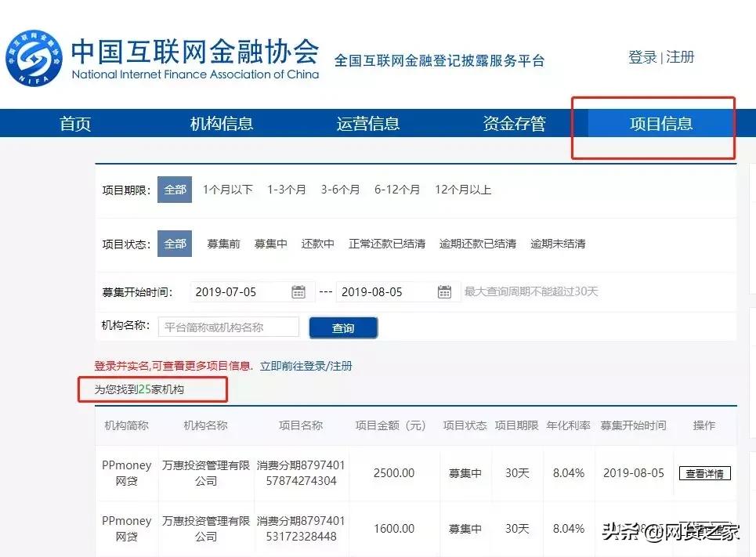Open the 资金存管 section
The height and width of the screenshot is (557, 756).
pos(515,123)
